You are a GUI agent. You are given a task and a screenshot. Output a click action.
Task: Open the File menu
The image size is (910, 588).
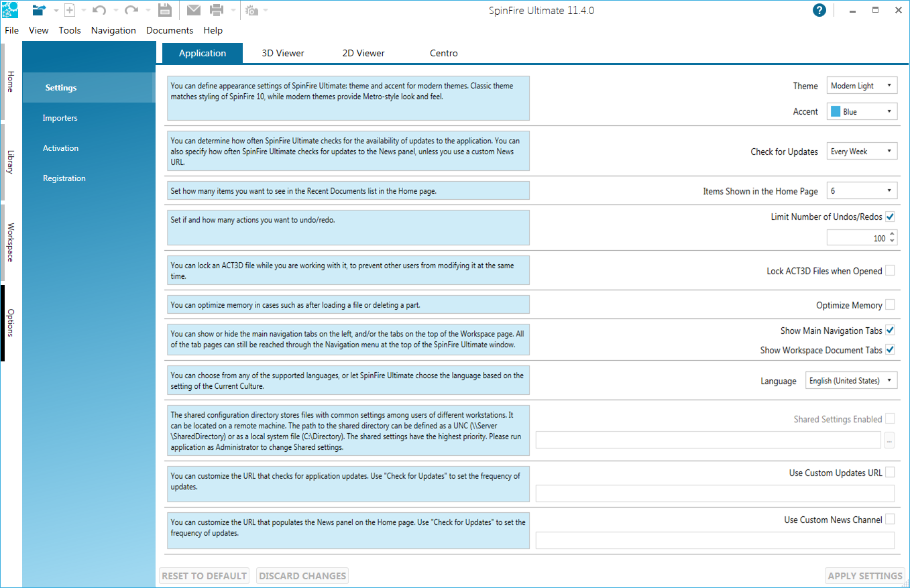12,30
